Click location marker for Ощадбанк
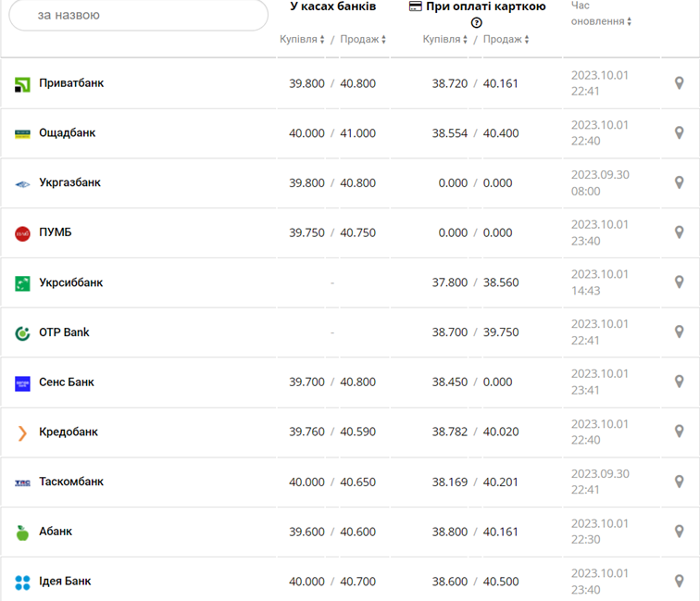 [679, 133]
